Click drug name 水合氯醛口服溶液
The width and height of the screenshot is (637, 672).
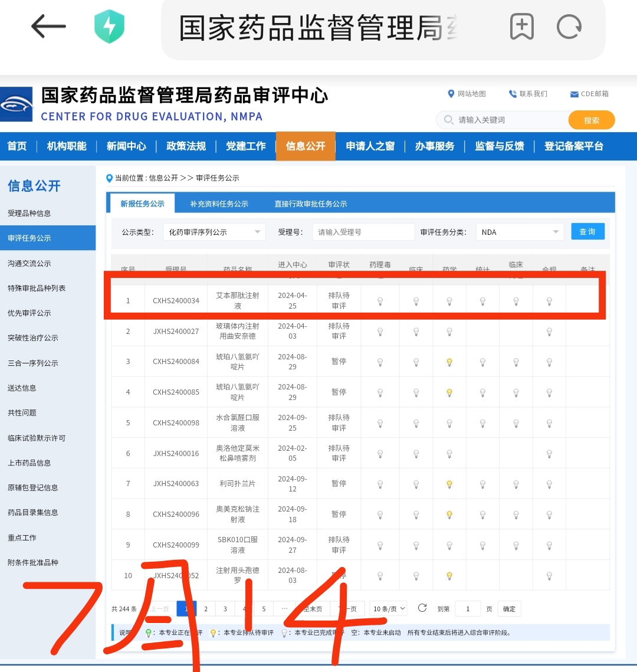coord(238,422)
